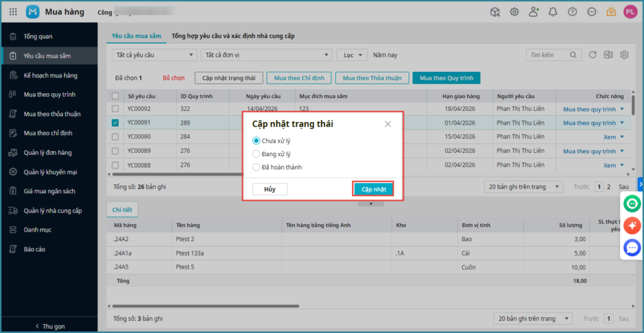Screen dimensions: 644x333
Task: Click the Cập nhật confirm button
Action: pos(374,189)
